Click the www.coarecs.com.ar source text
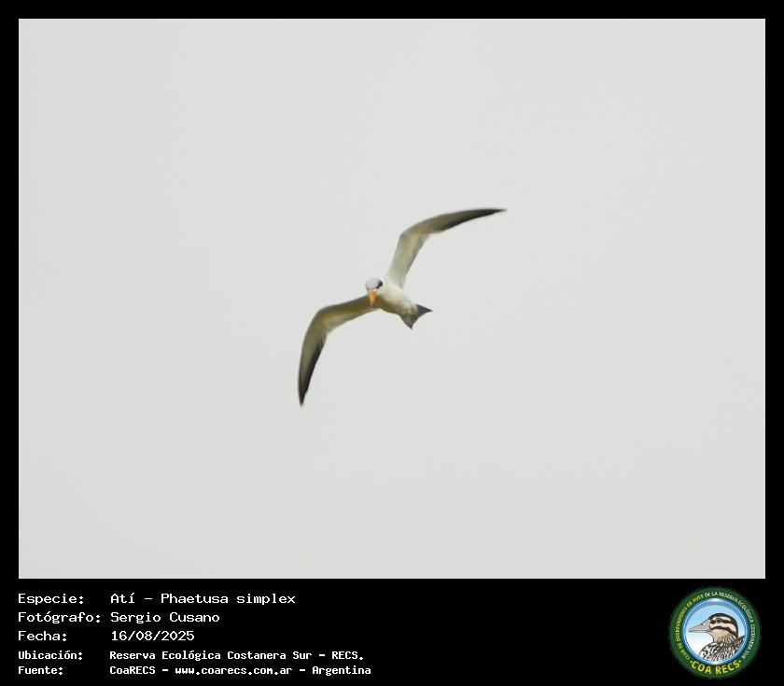Screen dimensions: 784x686 [233, 670]
